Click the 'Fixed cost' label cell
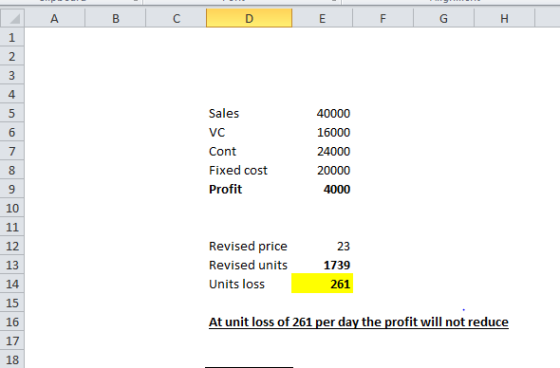 249,170
